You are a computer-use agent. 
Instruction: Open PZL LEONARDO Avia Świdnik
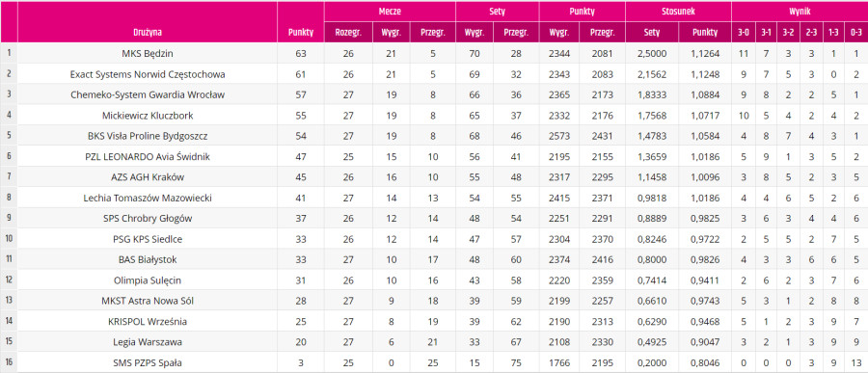148,156
